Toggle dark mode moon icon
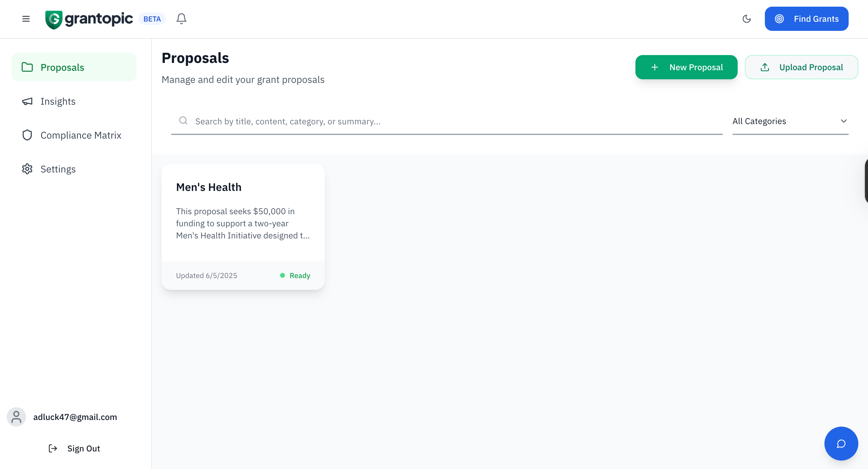868x469 pixels. [746, 19]
